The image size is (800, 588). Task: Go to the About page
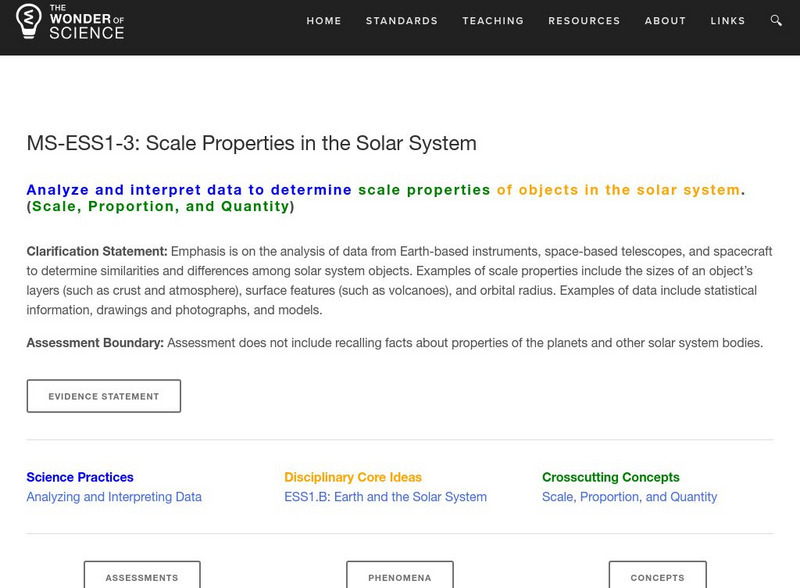[x=665, y=21]
